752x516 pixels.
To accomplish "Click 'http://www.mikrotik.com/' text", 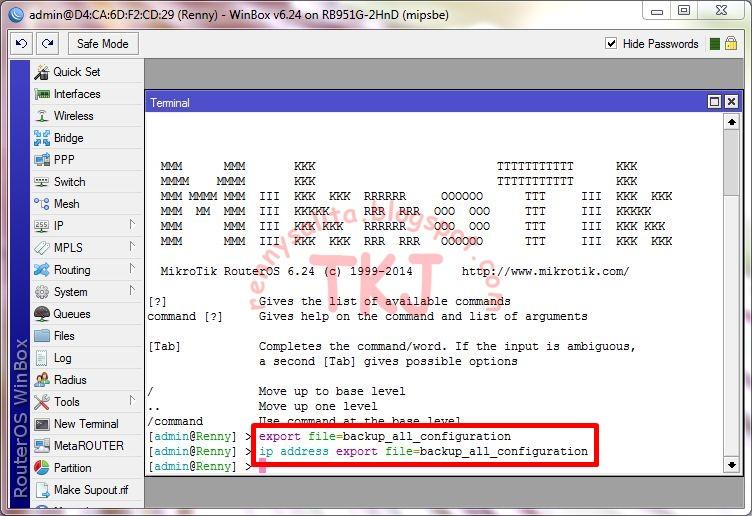I will point(545,271).
